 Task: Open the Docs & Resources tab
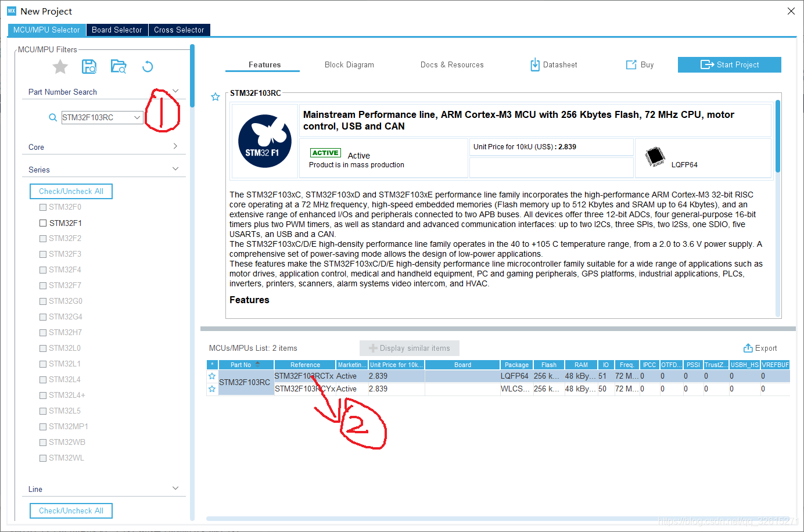[452, 65]
